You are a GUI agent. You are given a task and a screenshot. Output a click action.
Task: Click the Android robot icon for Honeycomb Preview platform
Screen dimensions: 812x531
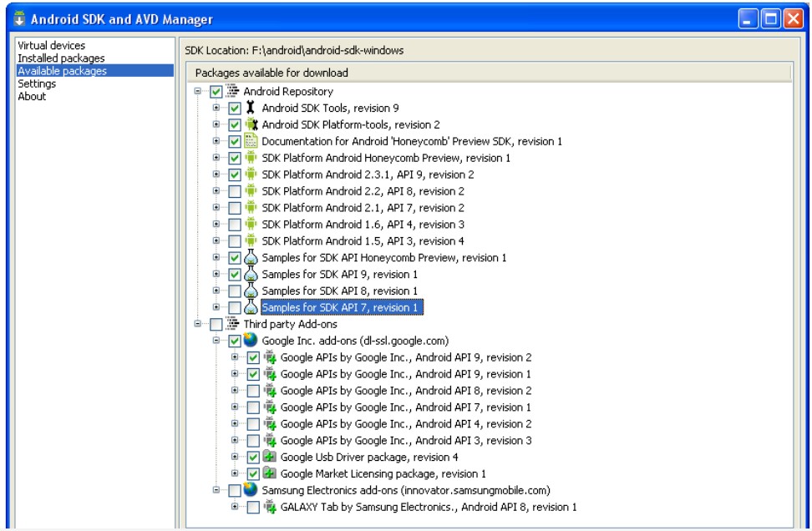tap(251, 157)
